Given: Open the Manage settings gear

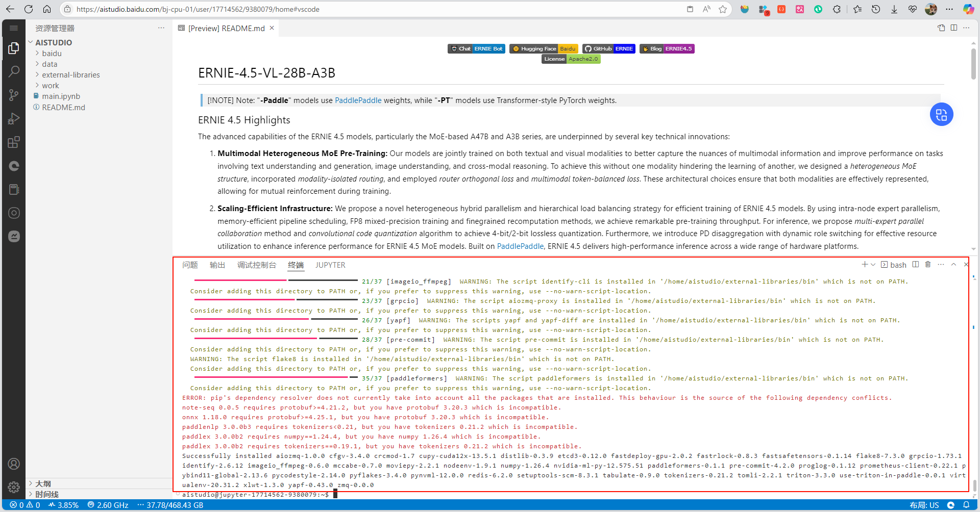Looking at the screenshot, I should [14, 488].
